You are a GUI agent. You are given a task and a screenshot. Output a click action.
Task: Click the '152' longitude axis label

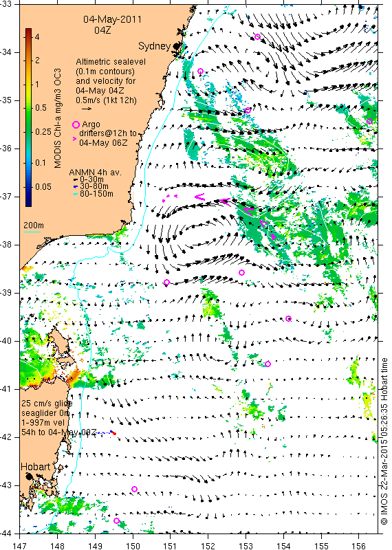pos(208,546)
